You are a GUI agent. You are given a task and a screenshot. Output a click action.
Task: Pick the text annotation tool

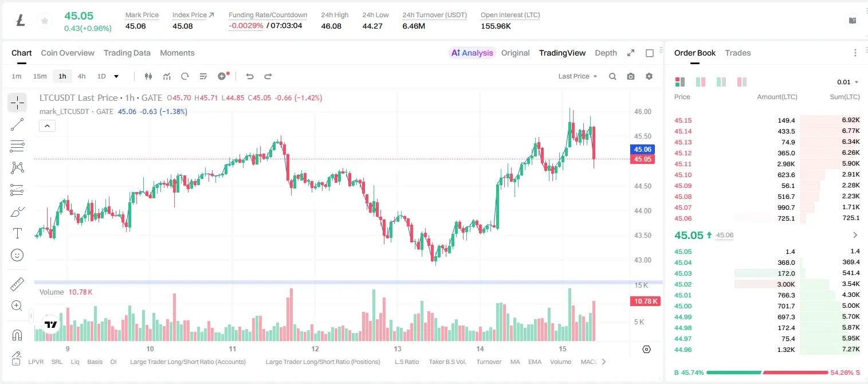17,233
